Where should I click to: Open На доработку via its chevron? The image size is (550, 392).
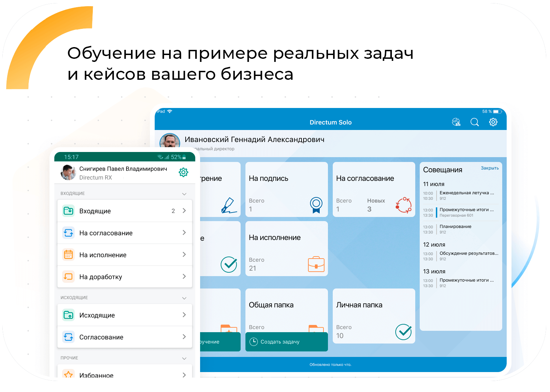[184, 276]
